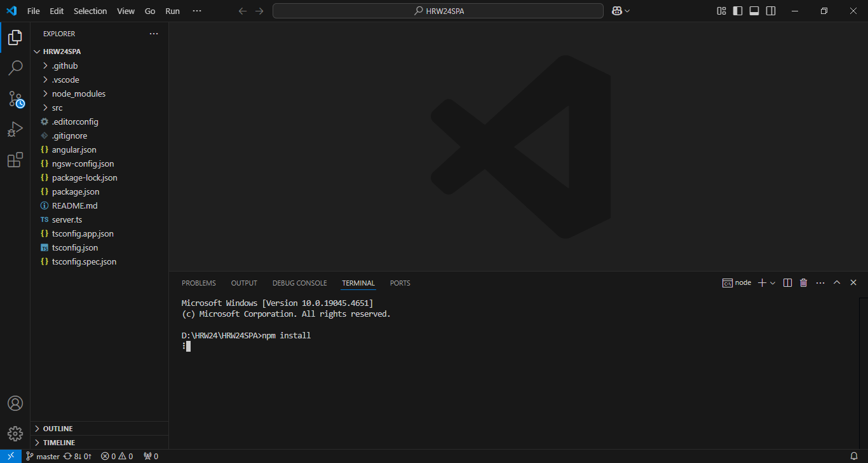Open the Selection menu
Image resolution: width=868 pixels, height=463 pixels.
pos(90,11)
